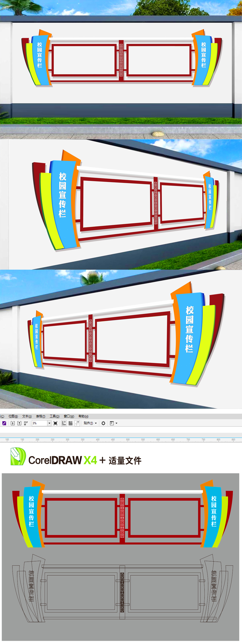This screenshot has width=242, height=644.
Task: Toggle the show grid icon
Action: 70,423
